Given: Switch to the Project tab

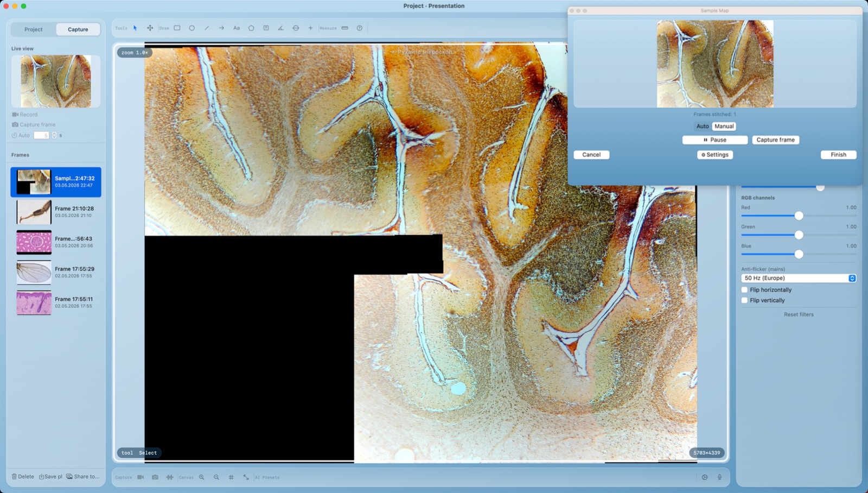Looking at the screenshot, I should point(33,29).
